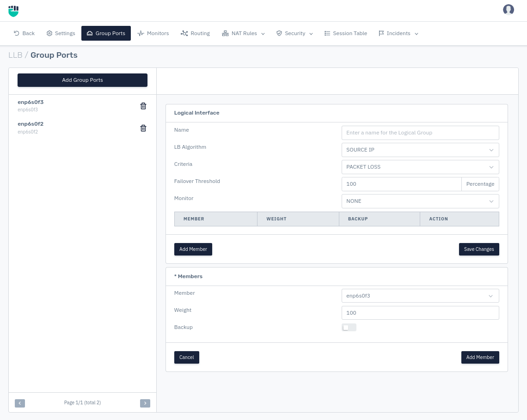This screenshot has height=420, width=527.
Task: Go to the next page arrow
Action: pyautogui.click(x=145, y=403)
